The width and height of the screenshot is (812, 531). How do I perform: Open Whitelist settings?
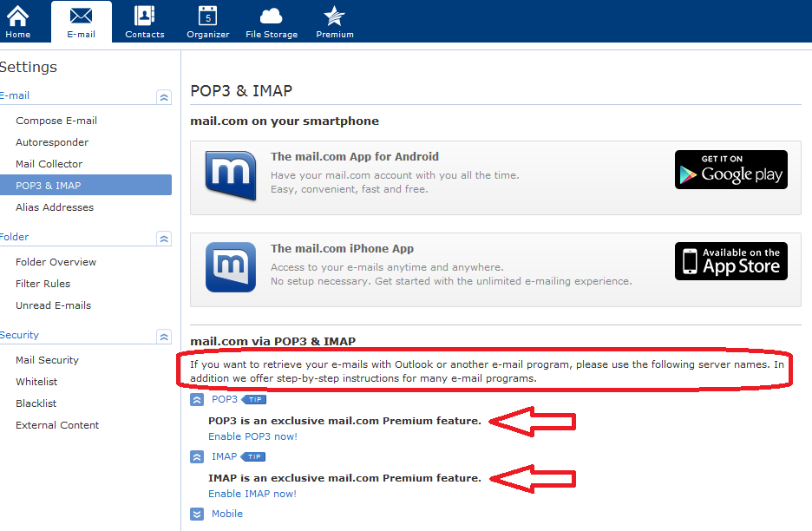pos(36,382)
